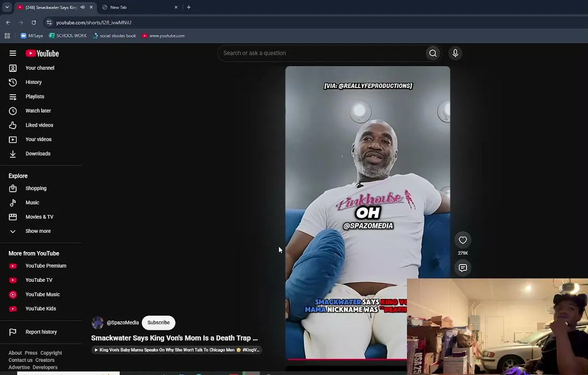Open Creators footer link
Image resolution: width=588 pixels, height=375 pixels.
(x=45, y=360)
